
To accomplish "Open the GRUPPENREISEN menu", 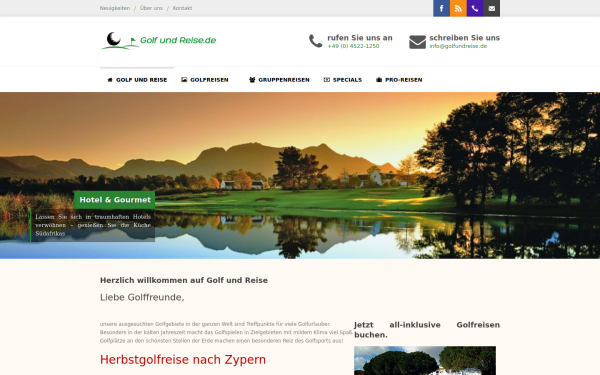I will point(279,80).
